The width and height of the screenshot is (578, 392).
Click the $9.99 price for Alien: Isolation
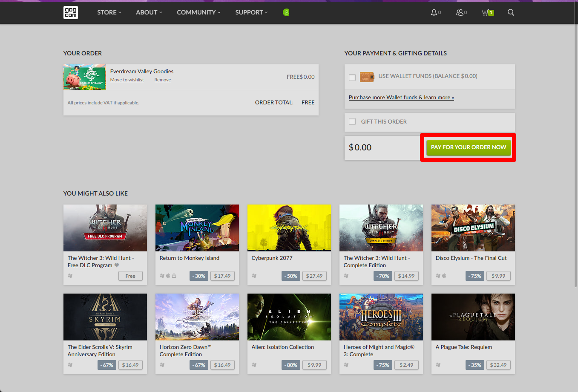coord(314,365)
